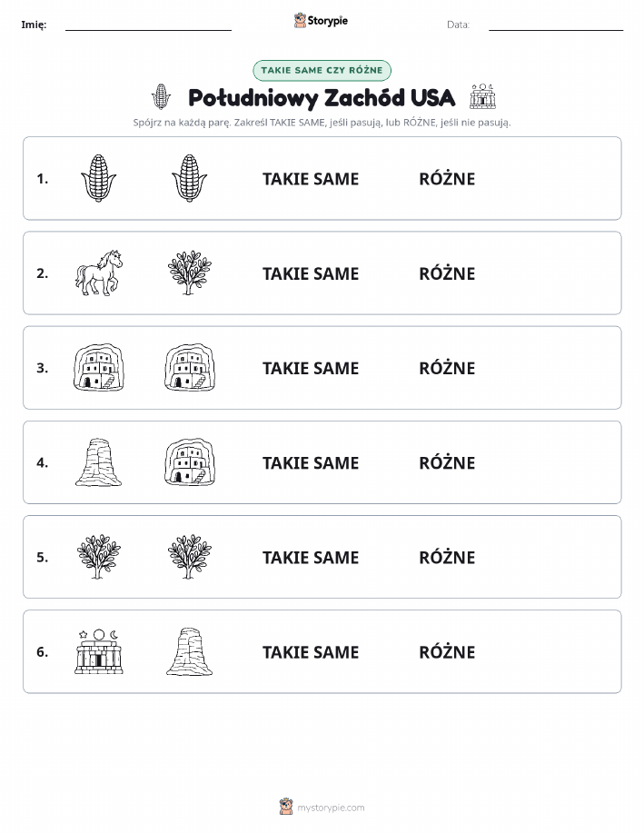644x833 pixels.
Task: Open the mystorypie.com footer link
Action: 322,808
